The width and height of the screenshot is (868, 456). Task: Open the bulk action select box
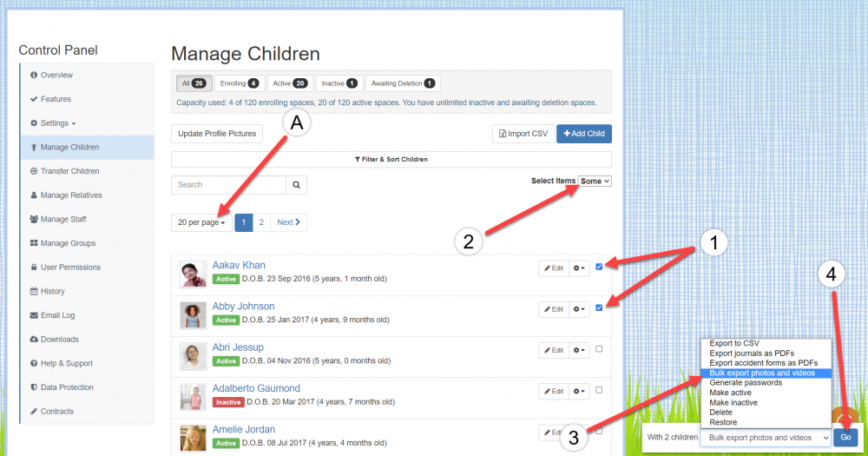[x=766, y=438]
